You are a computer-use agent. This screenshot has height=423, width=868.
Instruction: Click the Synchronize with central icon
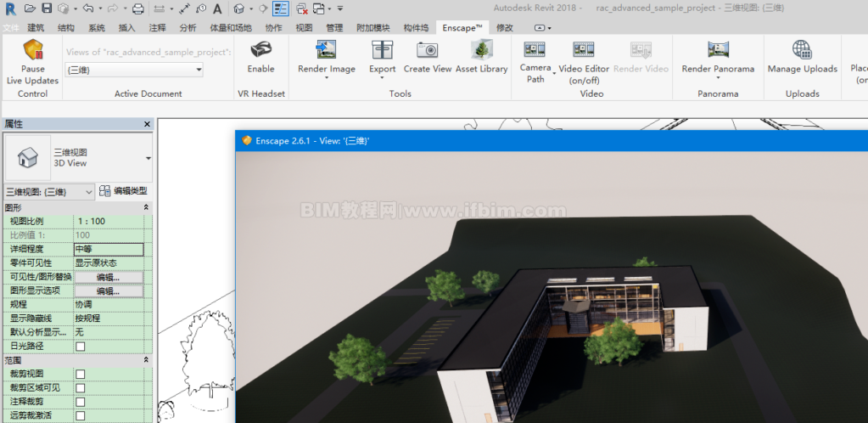pyautogui.click(x=64, y=8)
